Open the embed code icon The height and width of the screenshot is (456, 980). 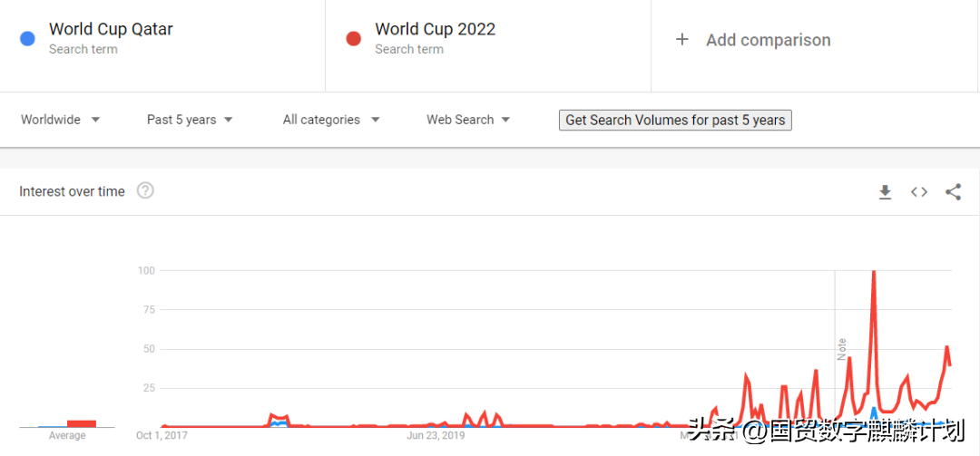tap(919, 192)
